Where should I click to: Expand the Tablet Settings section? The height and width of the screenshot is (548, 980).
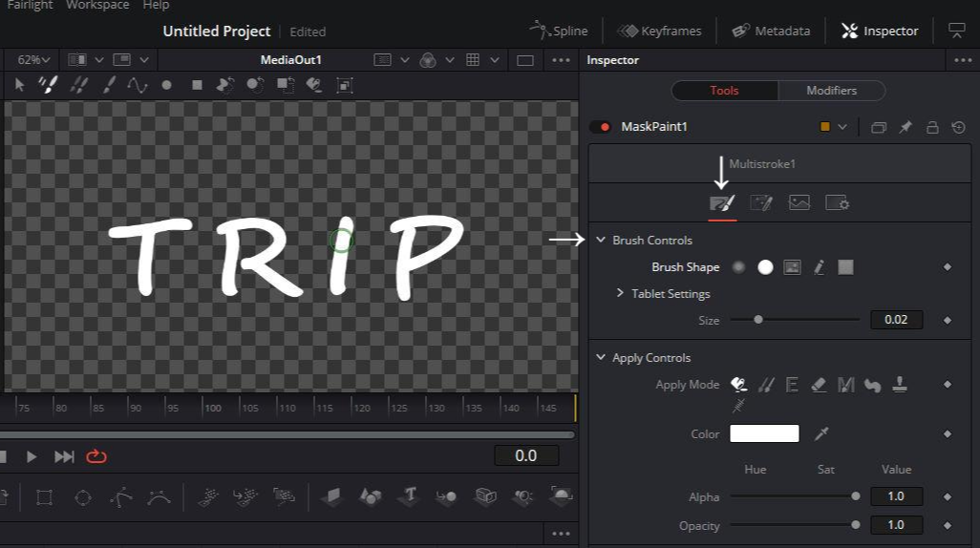click(620, 293)
